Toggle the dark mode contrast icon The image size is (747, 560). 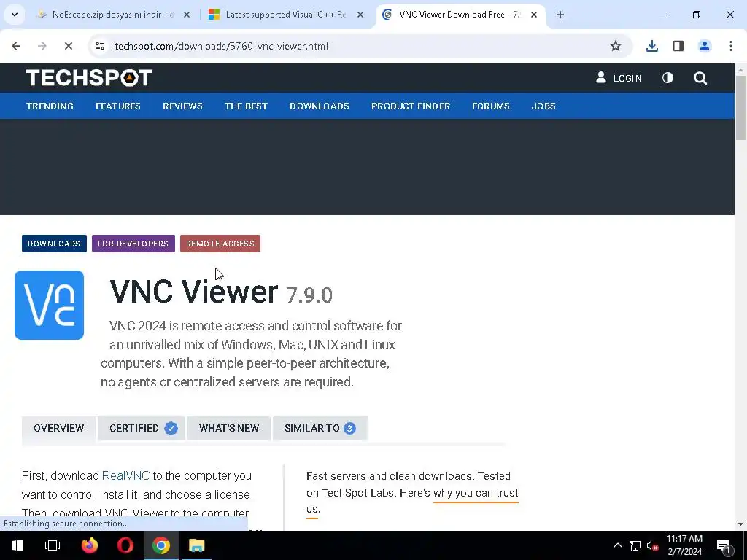click(668, 78)
